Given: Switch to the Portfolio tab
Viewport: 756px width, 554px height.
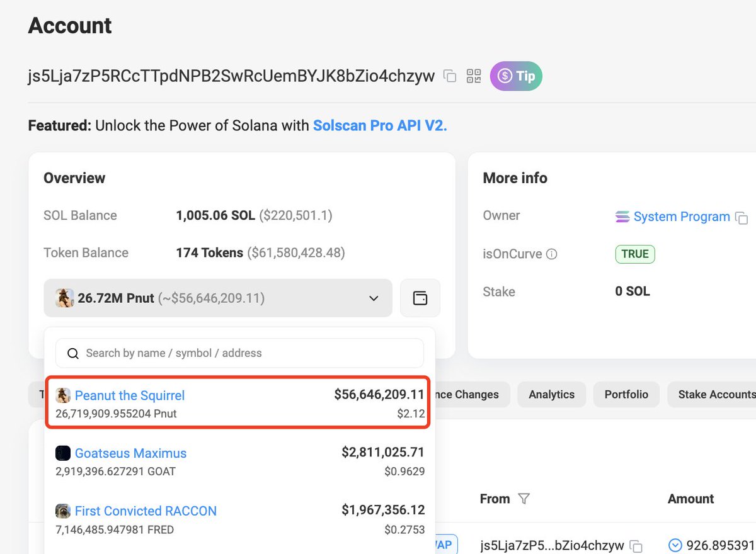Looking at the screenshot, I should coord(626,395).
